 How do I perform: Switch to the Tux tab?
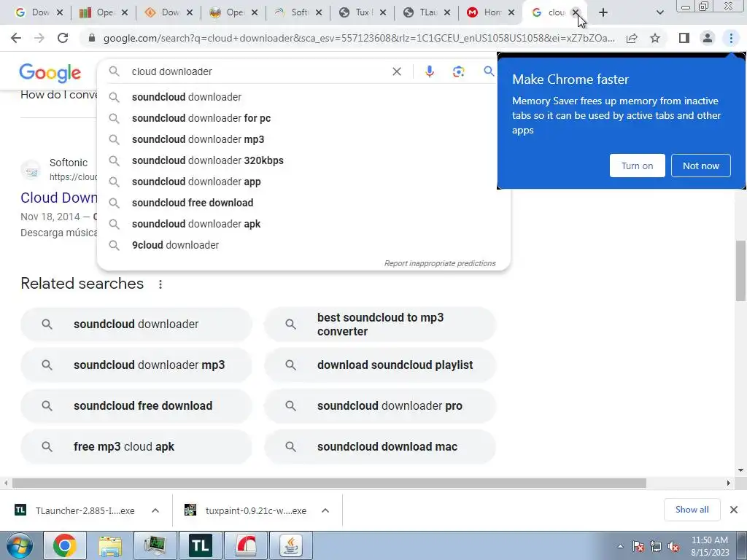[356, 12]
